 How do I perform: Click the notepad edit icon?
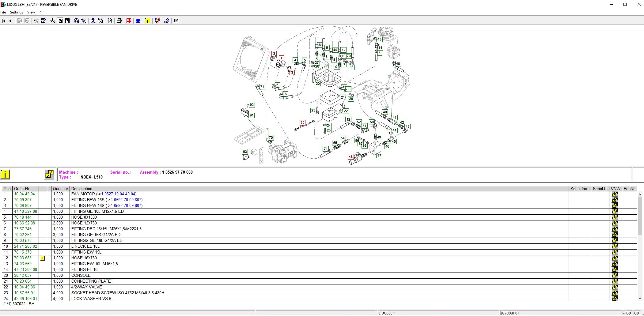(110, 21)
